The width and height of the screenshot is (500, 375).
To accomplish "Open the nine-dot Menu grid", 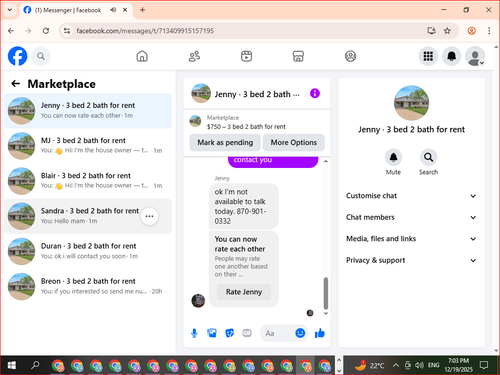I will tap(428, 56).
